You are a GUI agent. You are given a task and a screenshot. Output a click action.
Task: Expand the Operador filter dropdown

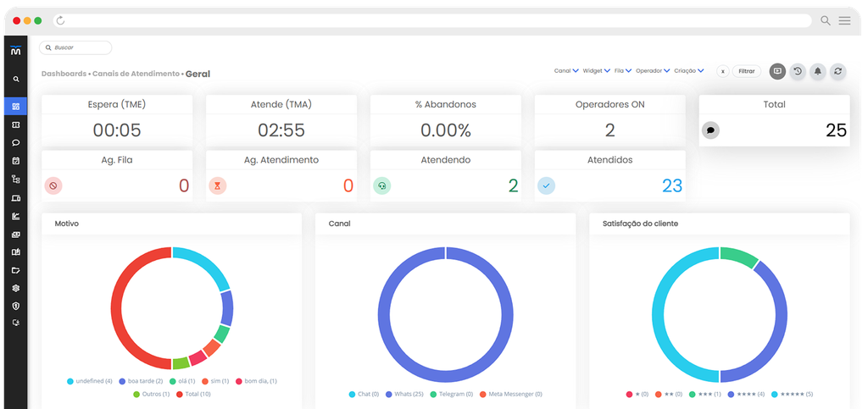(653, 71)
